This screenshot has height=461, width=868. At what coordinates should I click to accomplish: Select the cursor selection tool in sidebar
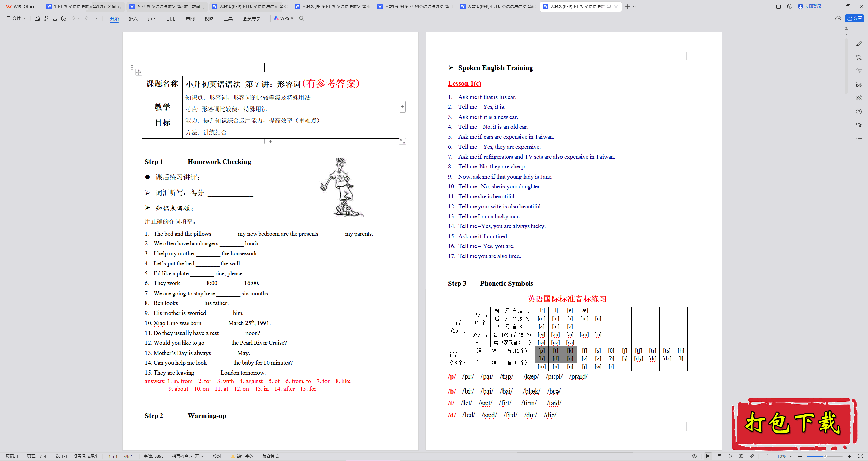pos(859,57)
